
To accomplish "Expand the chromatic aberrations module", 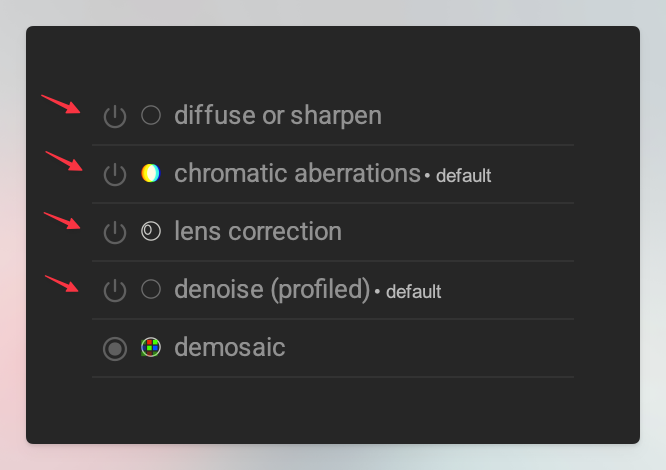I will [x=297, y=174].
